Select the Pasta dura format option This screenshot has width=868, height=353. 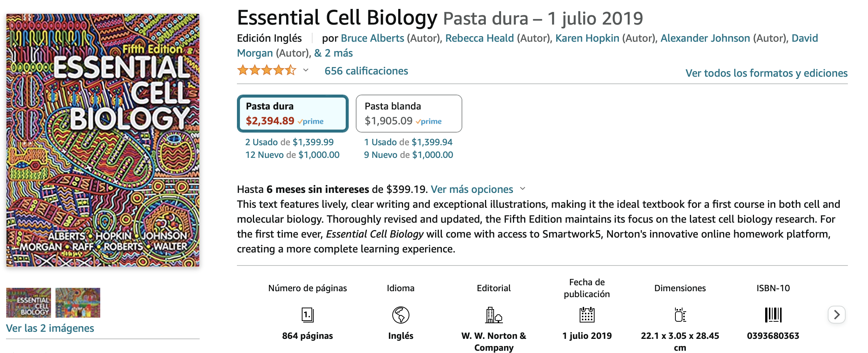click(293, 114)
